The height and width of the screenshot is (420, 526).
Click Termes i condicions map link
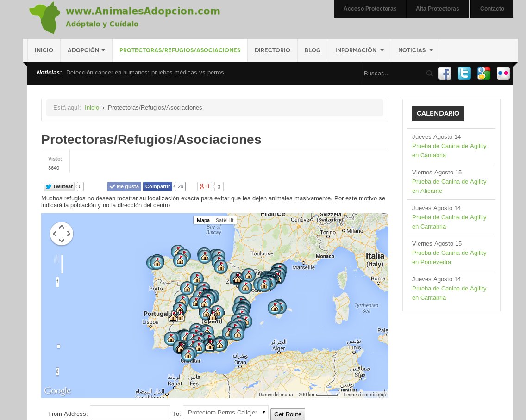pos(365,395)
